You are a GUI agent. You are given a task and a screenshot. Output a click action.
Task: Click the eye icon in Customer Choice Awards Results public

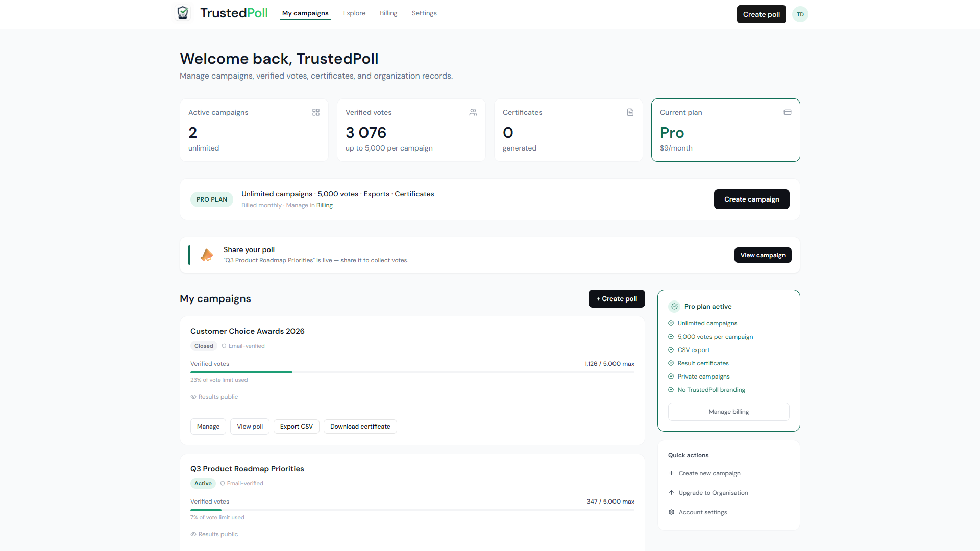pos(193,397)
